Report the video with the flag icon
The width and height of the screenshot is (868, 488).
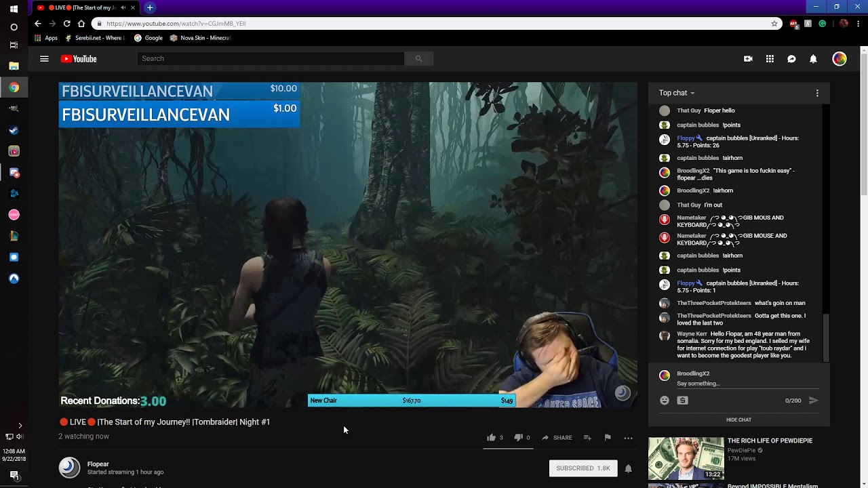coord(608,438)
